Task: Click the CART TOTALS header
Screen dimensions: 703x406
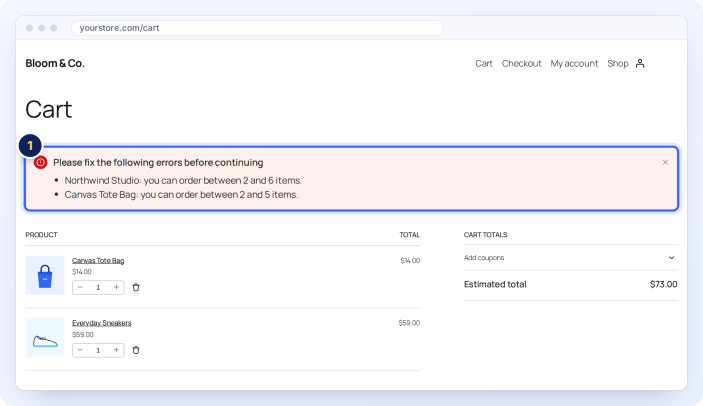Action: (486, 235)
